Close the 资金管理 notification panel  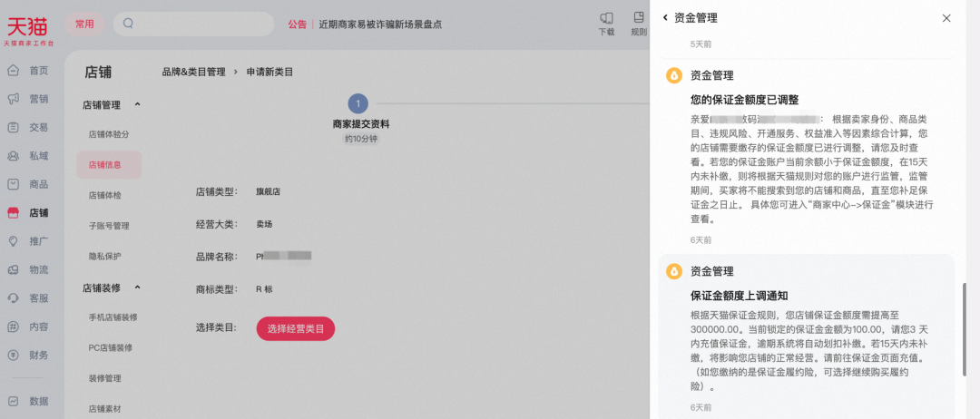(946, 18)
